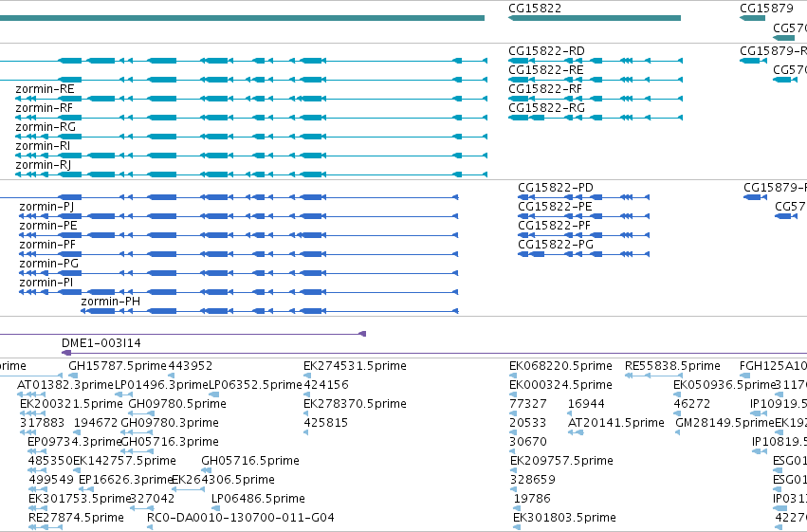The width and height of the screenshot is (807, 532).
Task: Select EST EK274531.5prime
Action: 355,366
